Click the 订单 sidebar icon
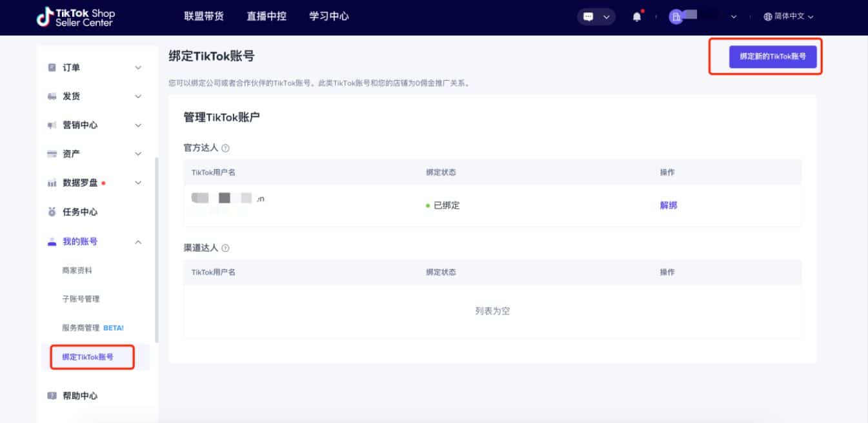The height and width of the screenshot is (423, 868). [x=52, y=68]
